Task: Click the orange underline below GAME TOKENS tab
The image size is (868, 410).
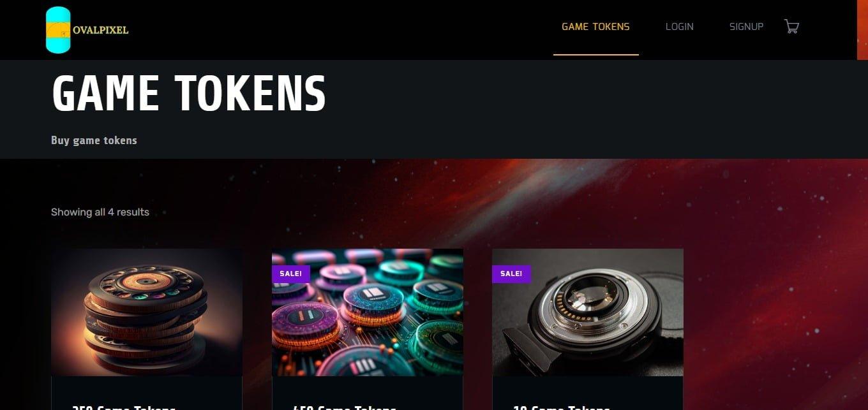Action: tap(595, 55)
